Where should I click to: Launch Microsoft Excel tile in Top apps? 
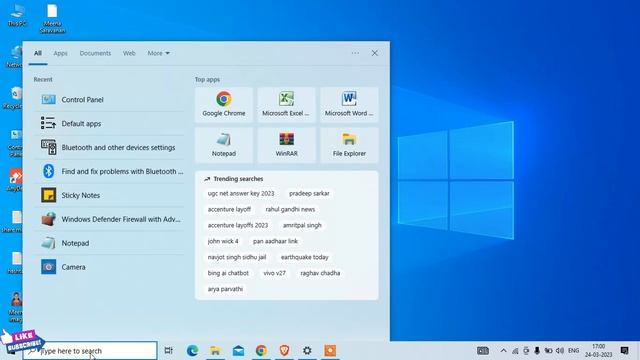tap(286, 104)
